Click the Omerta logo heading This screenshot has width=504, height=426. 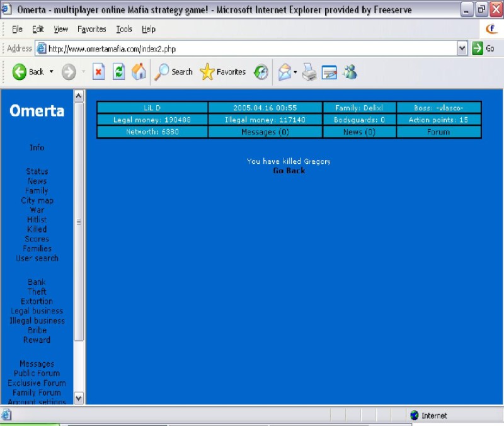(x=37, y=111)
